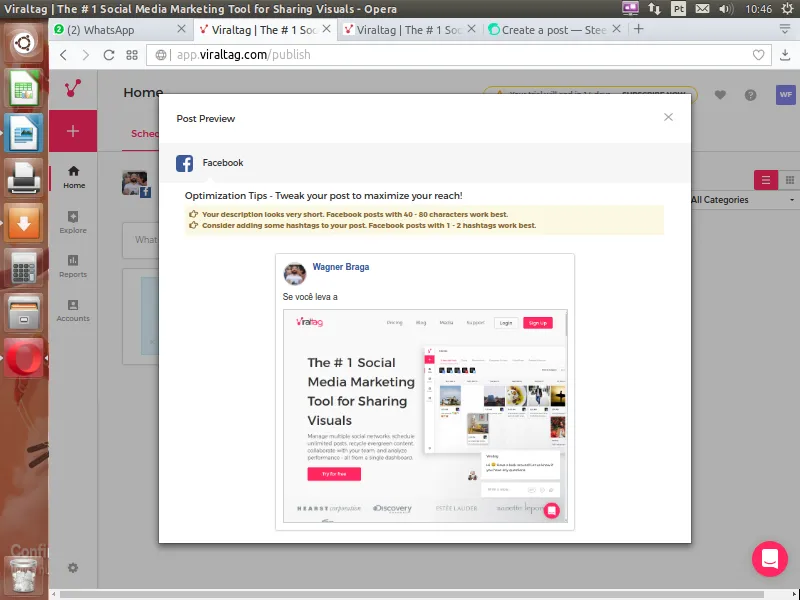Open a new browser tab
Screen dimensions: 800x600
pyautogui.click(x=638, y=29)
